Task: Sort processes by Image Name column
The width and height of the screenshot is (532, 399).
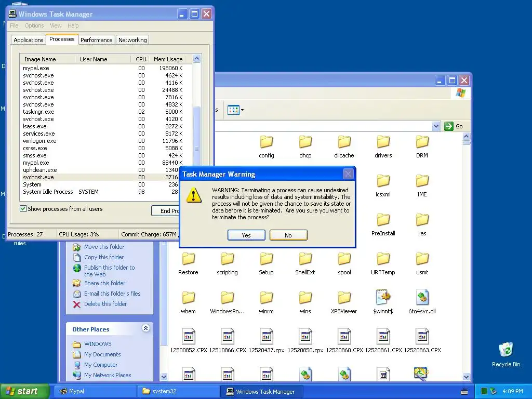Action: 47,59
